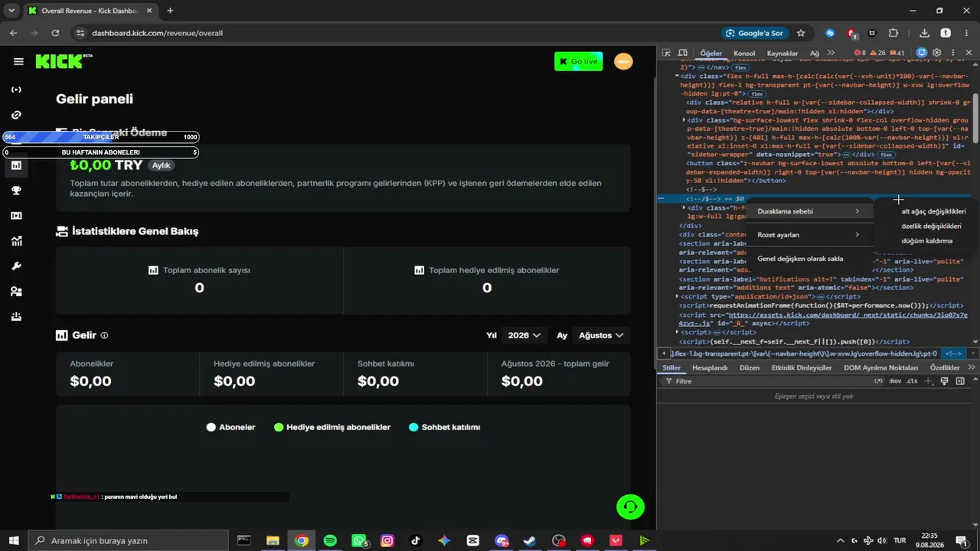
Task: Click the issues counter showing 41
Action: tap(897, 53)
